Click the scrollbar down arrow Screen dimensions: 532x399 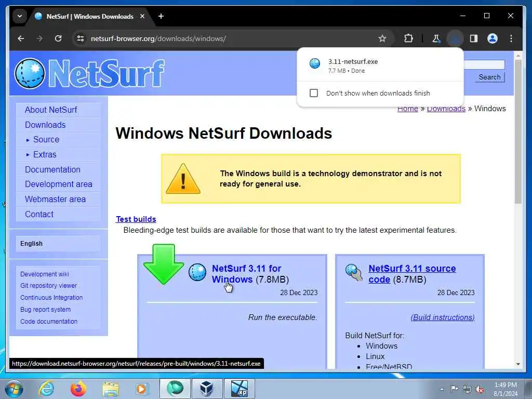(x=518, y=364)
